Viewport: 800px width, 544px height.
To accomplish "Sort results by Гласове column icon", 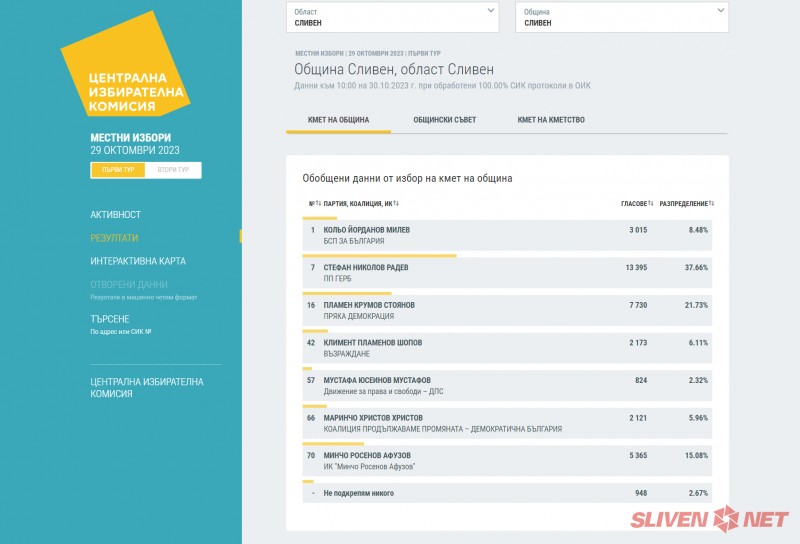I will pyautogui.click(x=650, y=203).
